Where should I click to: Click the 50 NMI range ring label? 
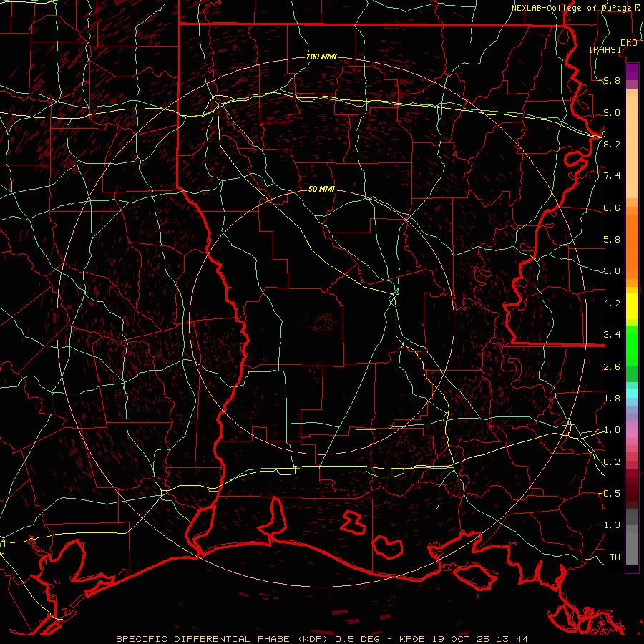[321, 190]
